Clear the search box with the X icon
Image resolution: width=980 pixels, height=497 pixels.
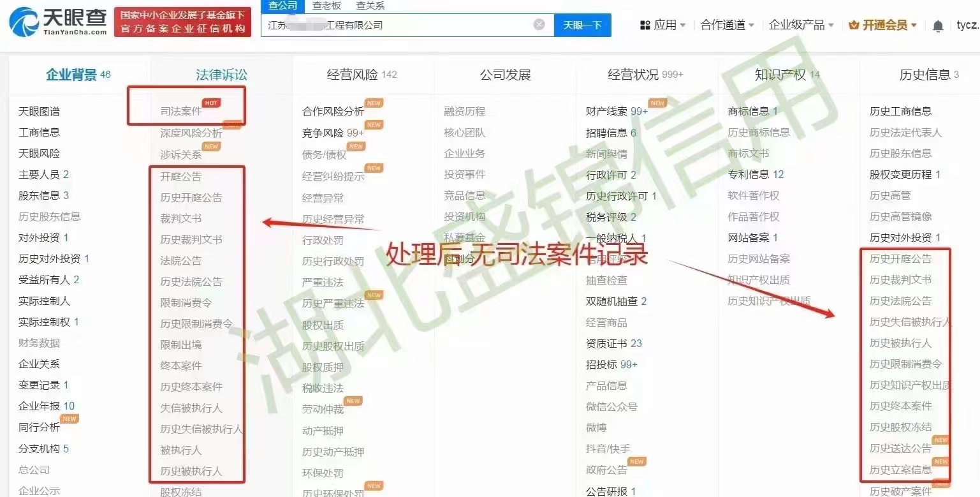pyautogui.click(x=539, y=25)
